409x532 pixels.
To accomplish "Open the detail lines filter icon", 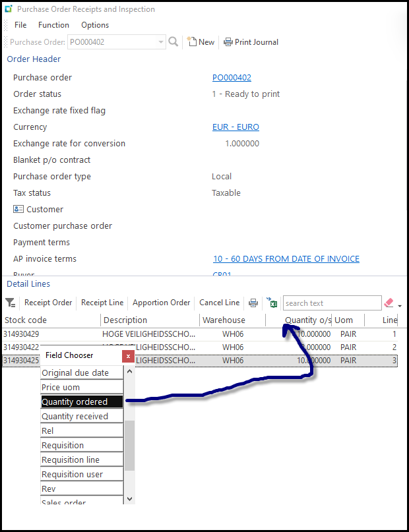I will [x=11, y=303].
